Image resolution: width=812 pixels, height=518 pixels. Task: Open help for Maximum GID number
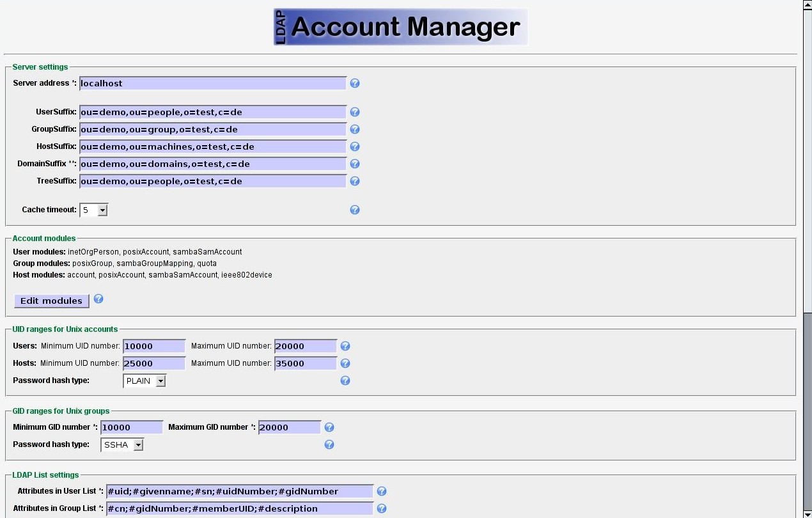click(x=329, y=427)
